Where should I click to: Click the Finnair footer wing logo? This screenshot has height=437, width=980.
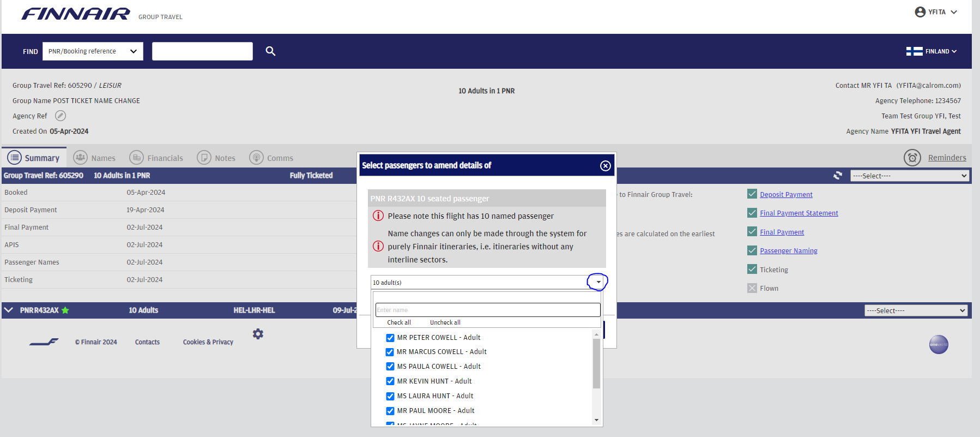point(44,342)
